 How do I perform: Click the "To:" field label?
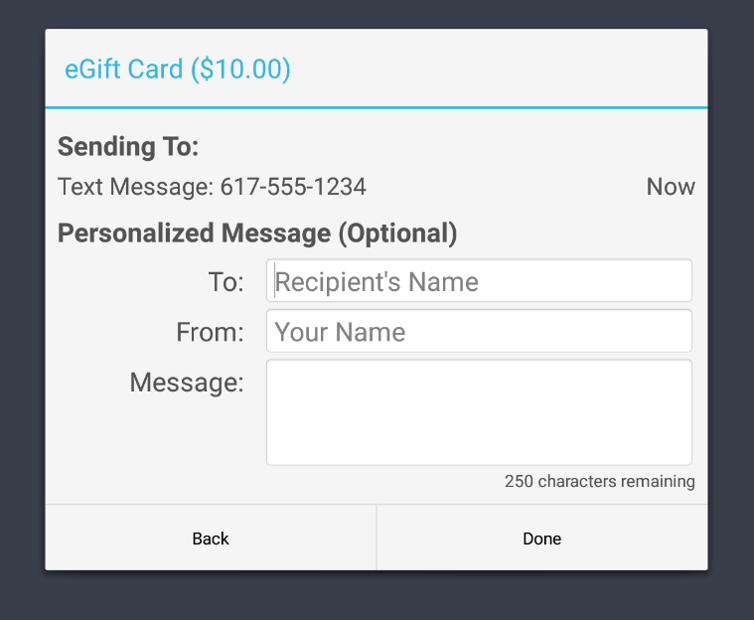click(226, 282)
